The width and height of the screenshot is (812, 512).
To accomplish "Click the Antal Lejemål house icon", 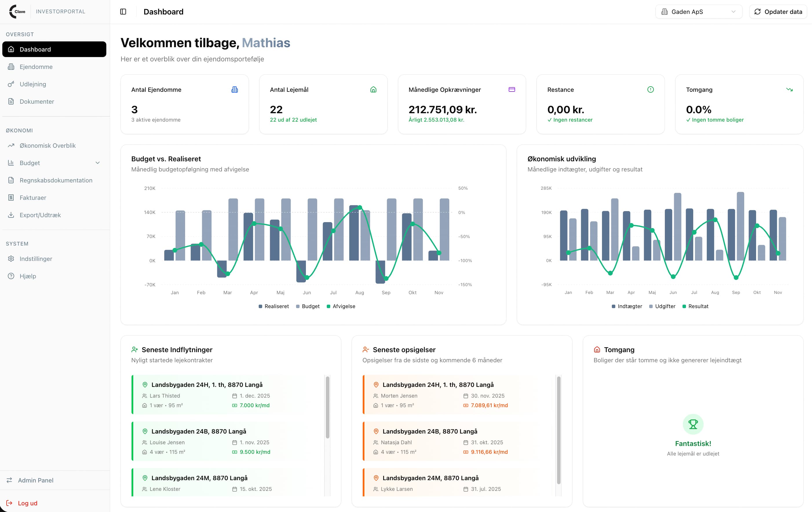I will tap(373, 90).
